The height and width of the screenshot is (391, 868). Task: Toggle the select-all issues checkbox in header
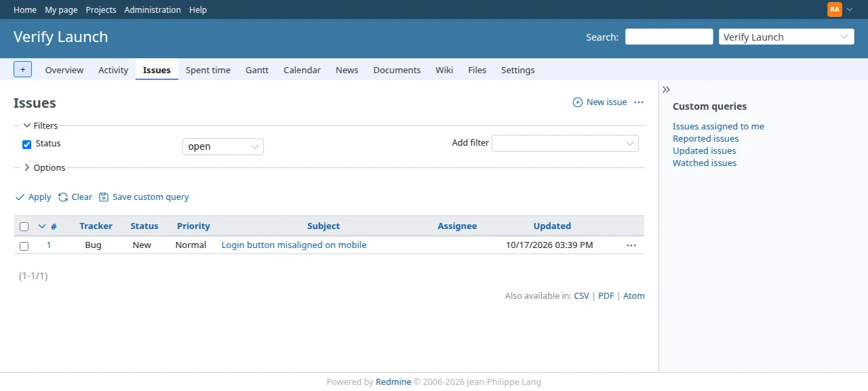tap(24, 226)
